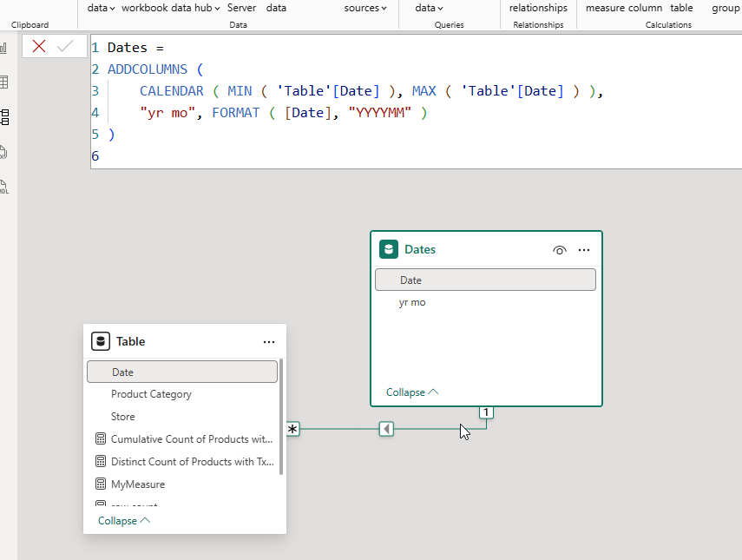Toggle visibility eye on Dates table
The width and height of the screenshot is (742, 560).
pyautogui.click(x=560, y=250)
